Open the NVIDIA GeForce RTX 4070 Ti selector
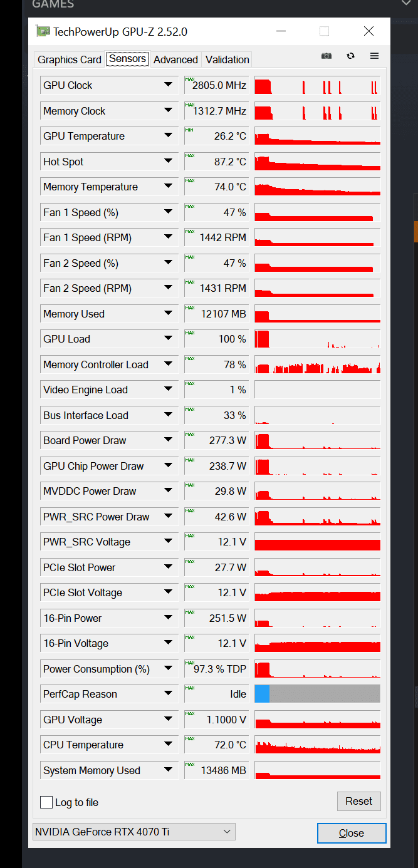The image size is (418, 868). [134, 832]
